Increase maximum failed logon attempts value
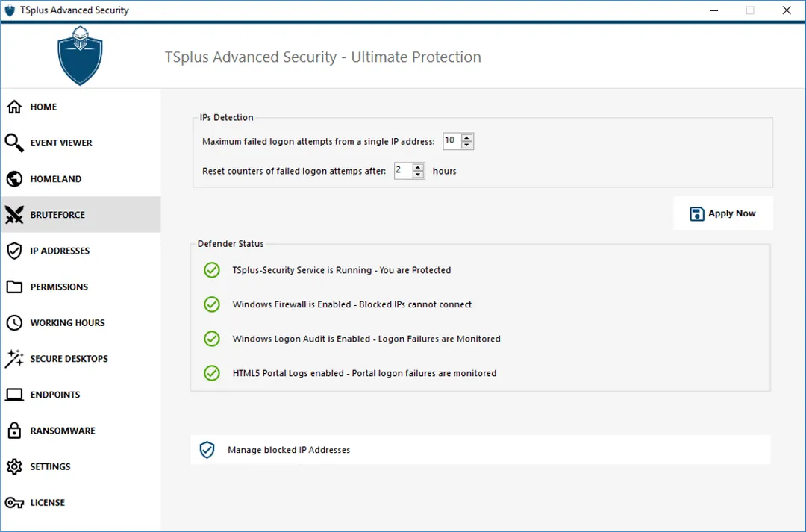 467,137
